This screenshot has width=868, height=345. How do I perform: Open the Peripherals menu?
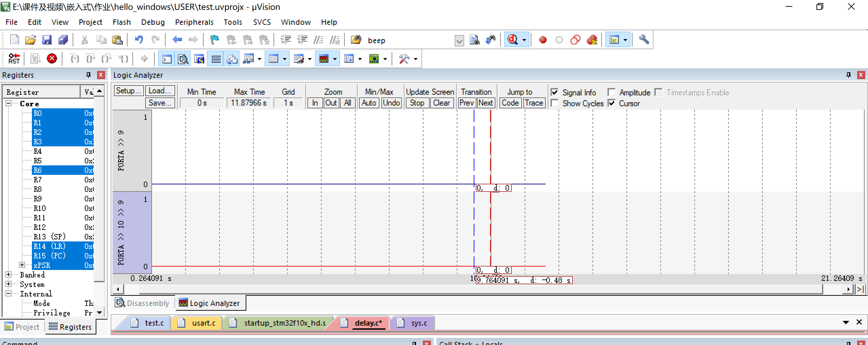194,22
